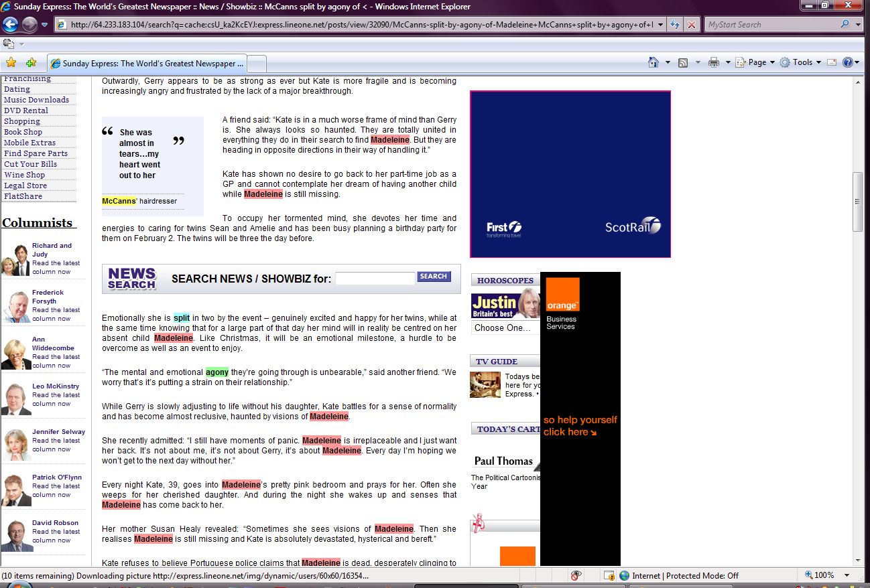Click the Home page icon
Viewport: 870px width, 588px height.
(x=654, y=62)
